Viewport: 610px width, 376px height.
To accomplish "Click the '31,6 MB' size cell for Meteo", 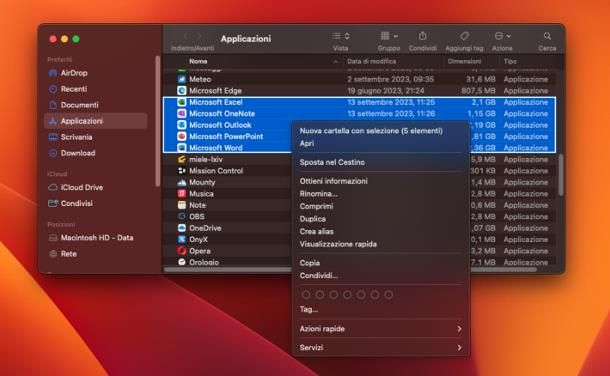I will (481, 79).
